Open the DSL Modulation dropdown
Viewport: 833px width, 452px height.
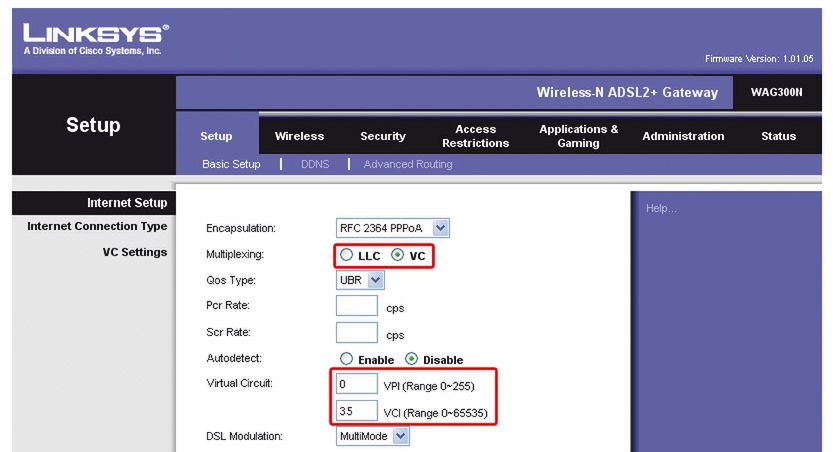click(372, 436)
